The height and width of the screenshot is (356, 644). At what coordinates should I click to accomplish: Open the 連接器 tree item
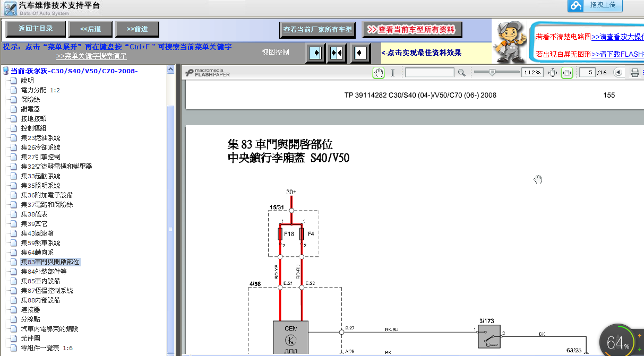[x=30, y=310]
